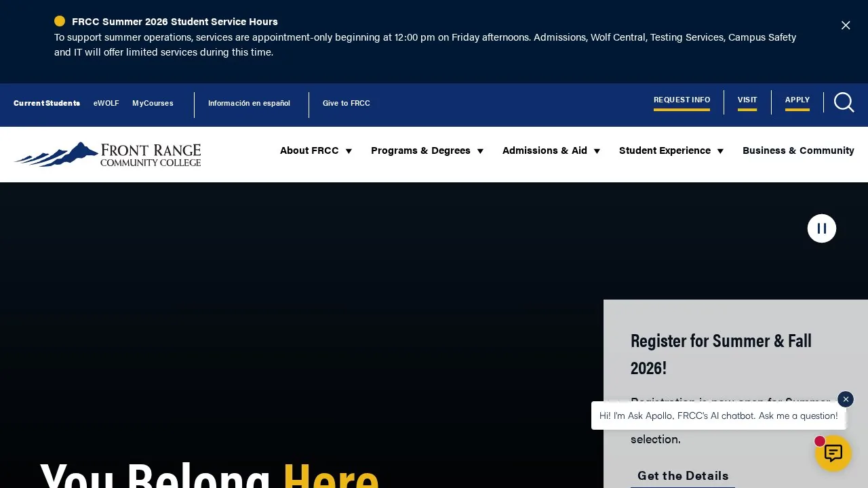Click the Register for Summer & Fall 2026 heading
Image resolution: width=868 pixels, height=488 pixels.
[722, 353]
